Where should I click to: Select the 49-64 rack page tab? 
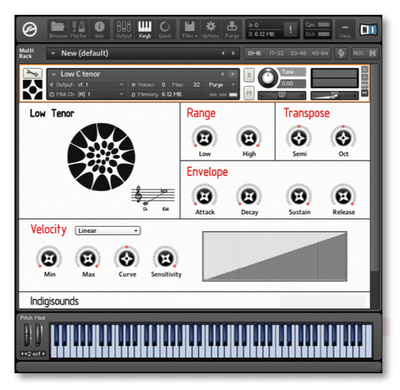(320, 53)
